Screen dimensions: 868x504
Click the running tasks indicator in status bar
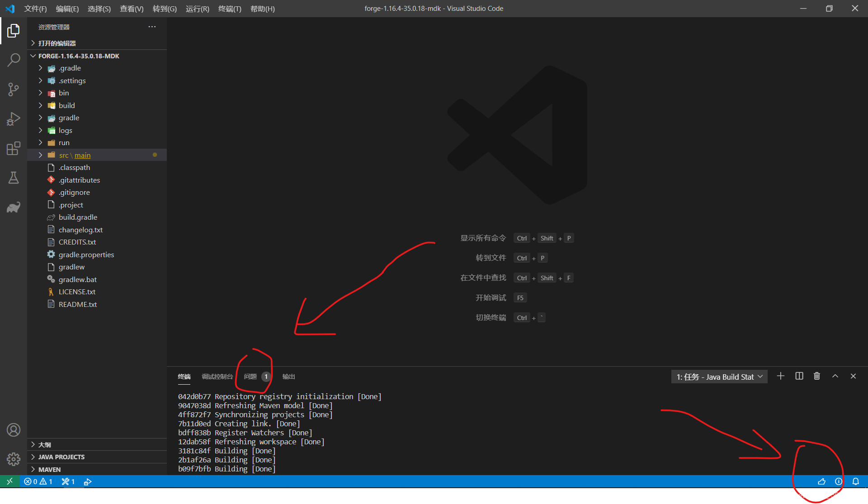[68, 481]
